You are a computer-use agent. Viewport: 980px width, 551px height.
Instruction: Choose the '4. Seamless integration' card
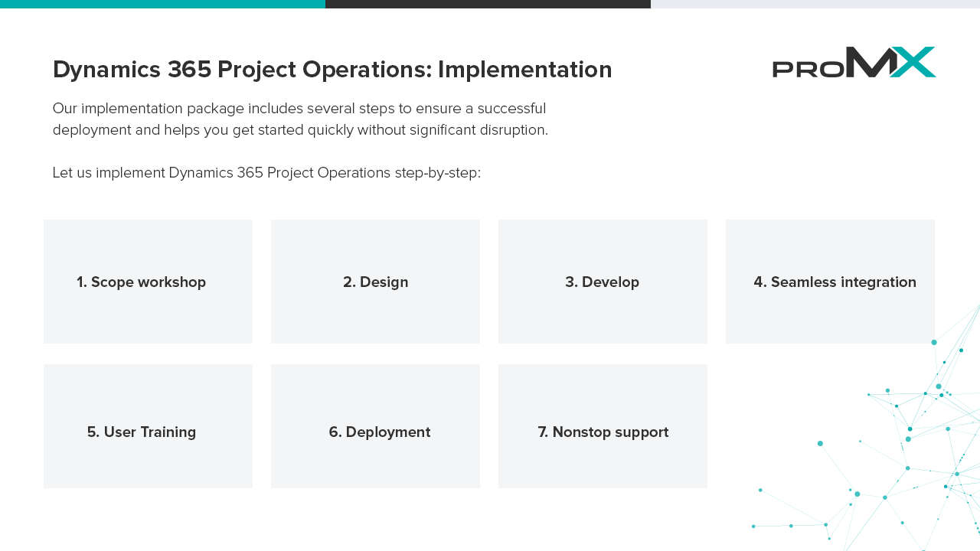pos(830,282)
